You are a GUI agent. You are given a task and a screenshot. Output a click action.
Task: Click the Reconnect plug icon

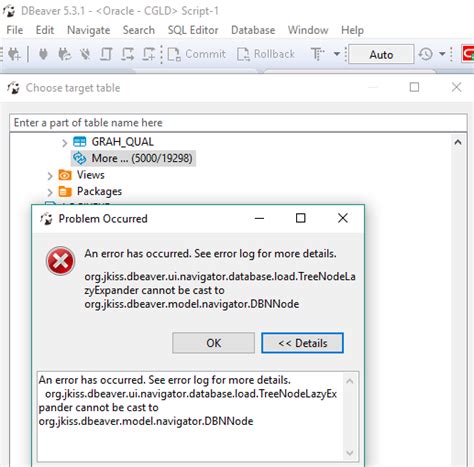[64, 54]
